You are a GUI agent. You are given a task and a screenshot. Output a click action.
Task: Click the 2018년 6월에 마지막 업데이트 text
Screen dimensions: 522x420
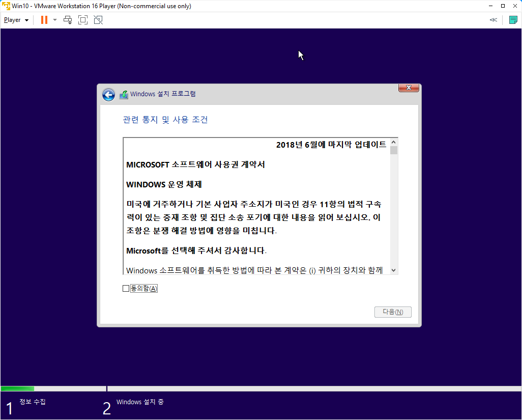pyautogui.click(x=331, y=145)
